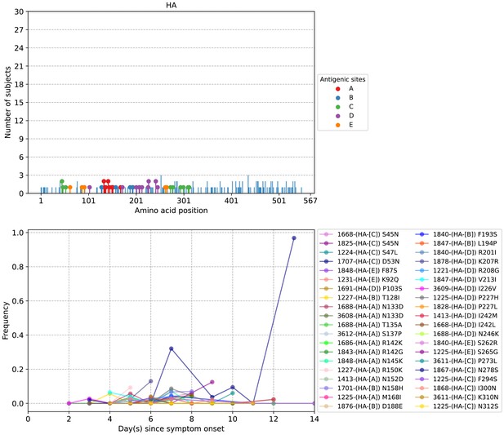504x435 pixels.
Task: Select legend entry '1848-(HA-[A]) N145K'
Action: pyautogui.click(x=361, y=361)
